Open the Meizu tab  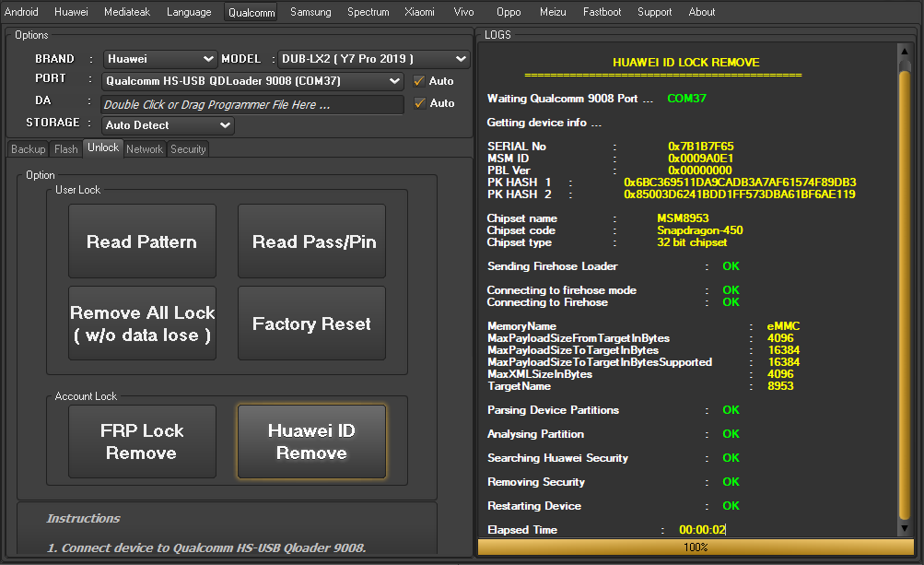tap(553, 12)
